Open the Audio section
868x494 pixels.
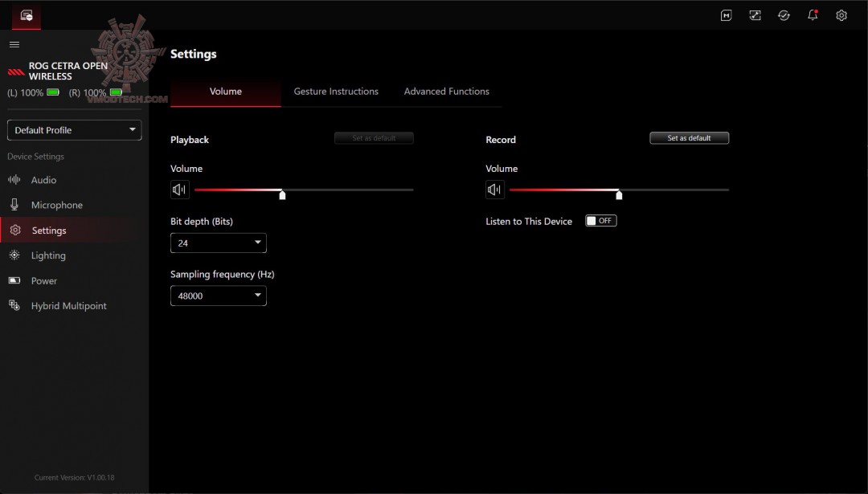click(x=74, y=180)
